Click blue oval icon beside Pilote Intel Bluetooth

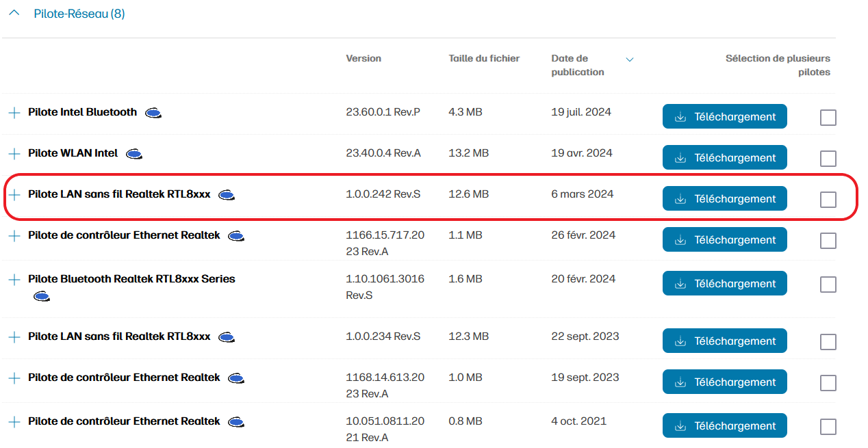click(x=154, y=113)
